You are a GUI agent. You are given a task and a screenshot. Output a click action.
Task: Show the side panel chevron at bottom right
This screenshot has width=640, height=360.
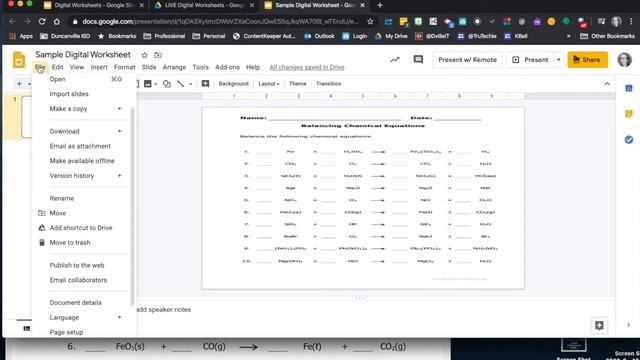pyautogui.click(x=629, y=325)
